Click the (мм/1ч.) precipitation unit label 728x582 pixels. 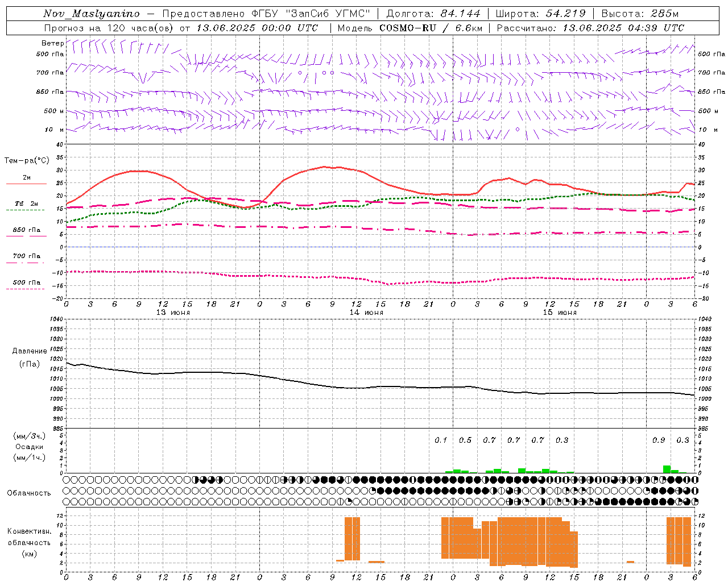click(x=30, y=458)
